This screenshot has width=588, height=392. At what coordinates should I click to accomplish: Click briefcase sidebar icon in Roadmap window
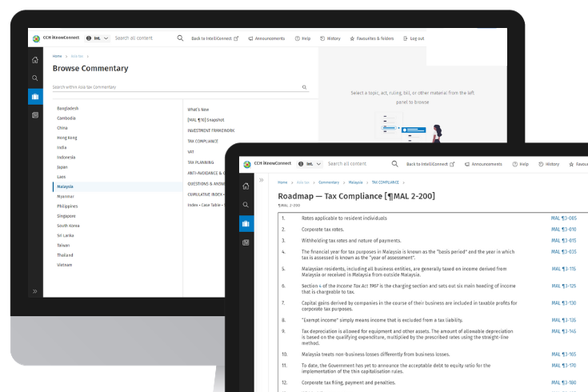click(247, 223)
